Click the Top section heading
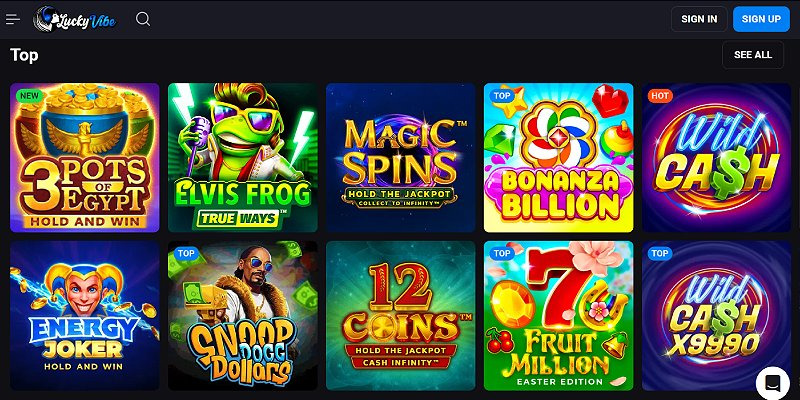Screen dimensions: 800x400 click(x=24, y=55)
